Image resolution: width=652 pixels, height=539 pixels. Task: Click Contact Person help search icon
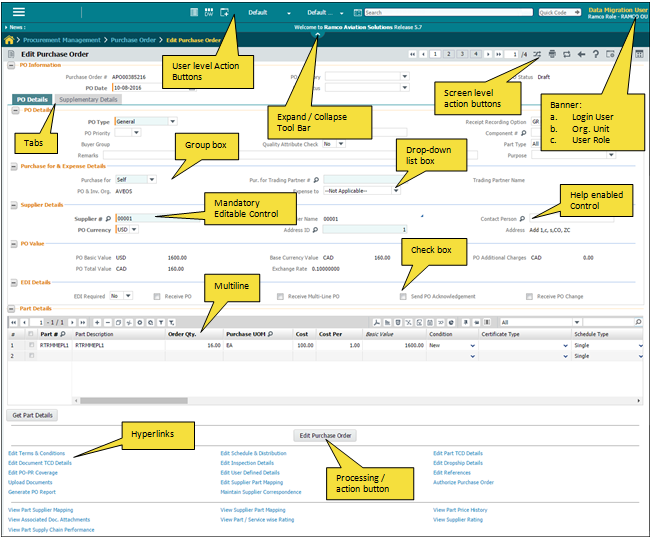click(x=522, y=218)
